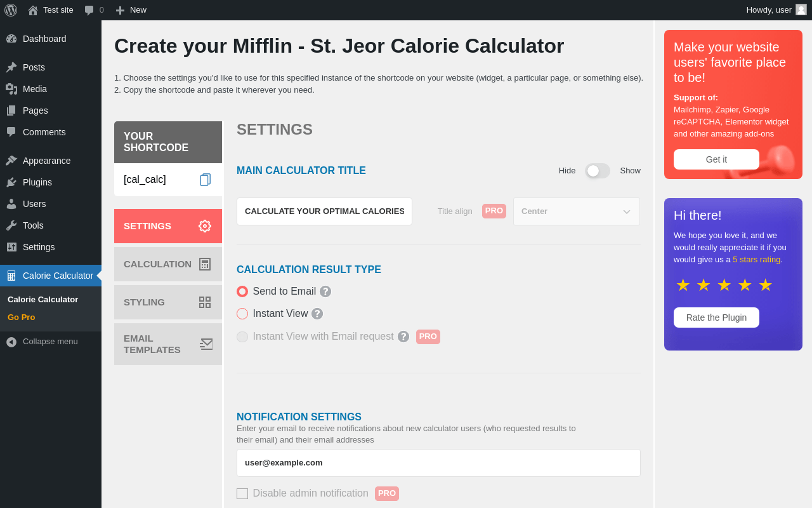Click the notification email input field
The width and height of the screenshot is (812, 508).
pos(438,463)
